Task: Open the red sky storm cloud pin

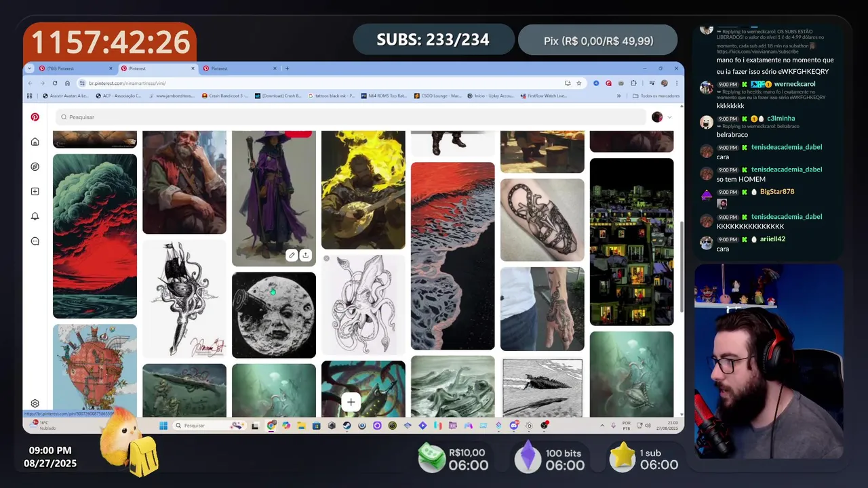Action: pyautogui.click(x=95, y=236)
